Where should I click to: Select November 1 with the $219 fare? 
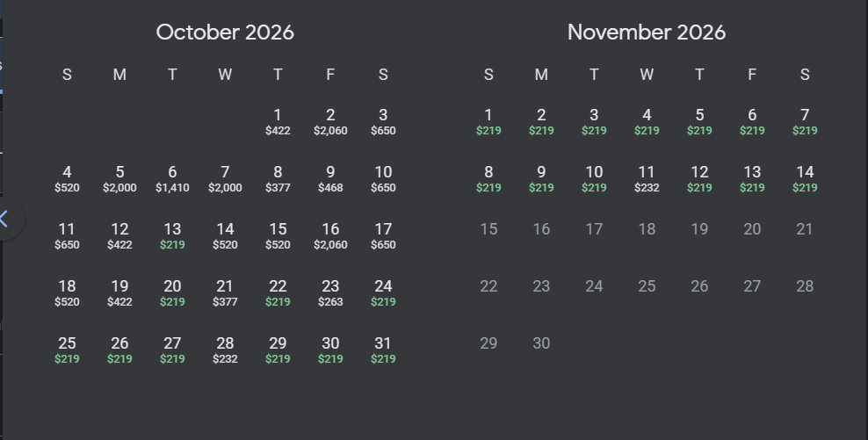tap(488, 122)
